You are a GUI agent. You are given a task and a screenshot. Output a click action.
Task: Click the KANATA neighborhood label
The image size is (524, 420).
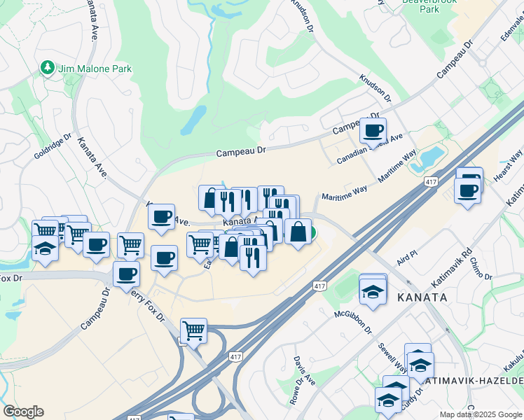[422, 297]
